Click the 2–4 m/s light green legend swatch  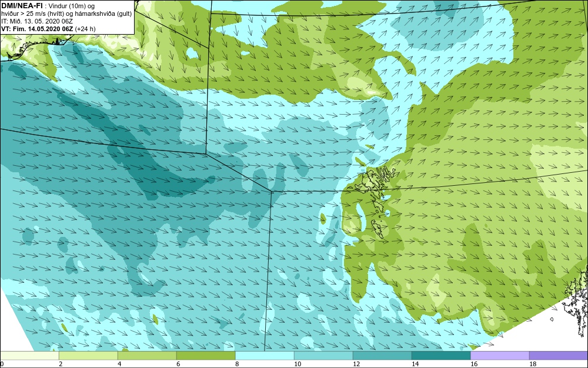(x=88, y=355)
